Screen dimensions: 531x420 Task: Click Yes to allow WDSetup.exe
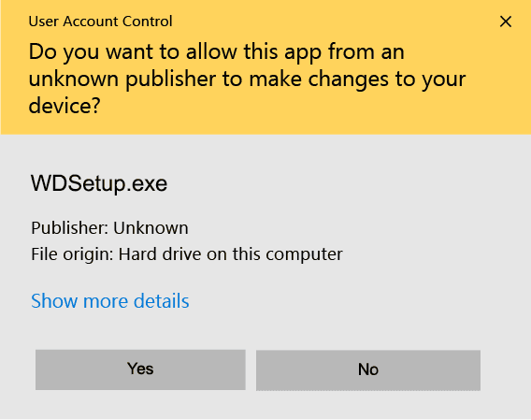(140, 369)
